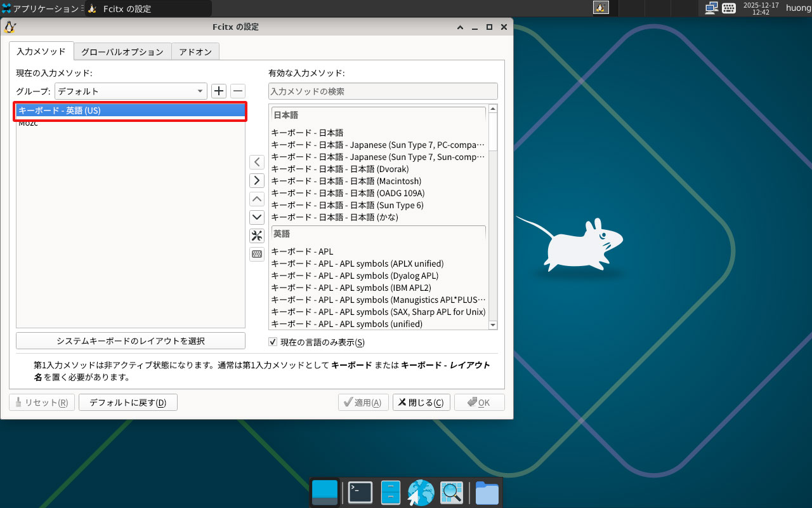The image size is (812, 508).
Task: Select Mozc in current input methods
Action: (29, 123)
